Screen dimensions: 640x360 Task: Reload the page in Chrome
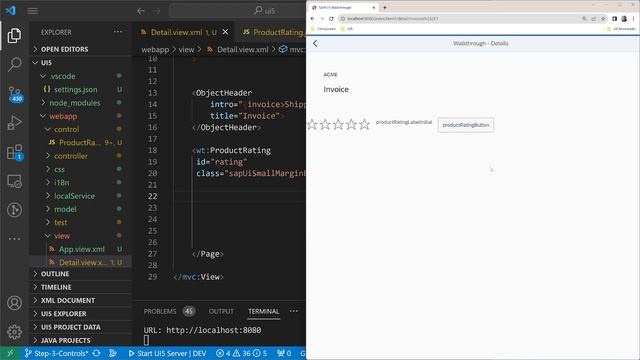(x=331, y=18)
